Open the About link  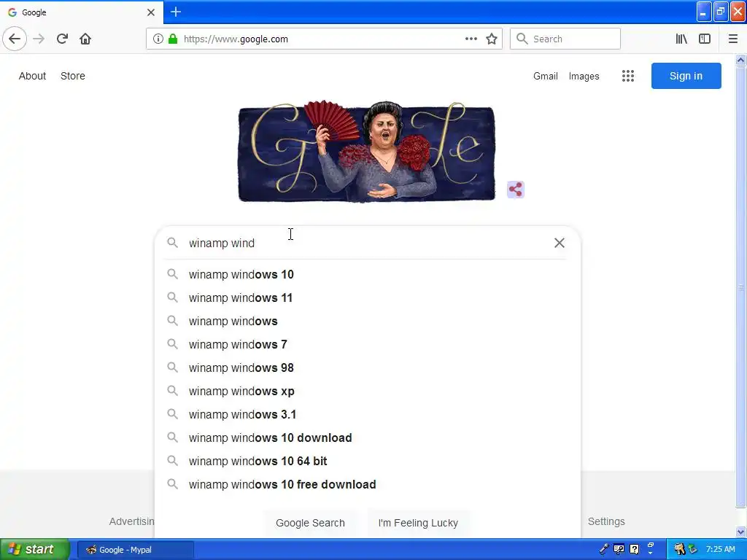tap(32, 76)
